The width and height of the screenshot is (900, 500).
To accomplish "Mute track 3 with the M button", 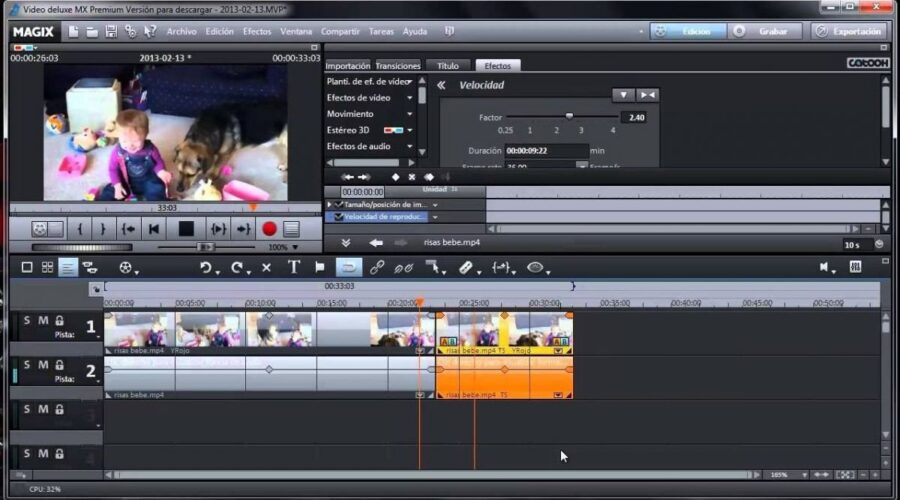I will tap(43, 409).
